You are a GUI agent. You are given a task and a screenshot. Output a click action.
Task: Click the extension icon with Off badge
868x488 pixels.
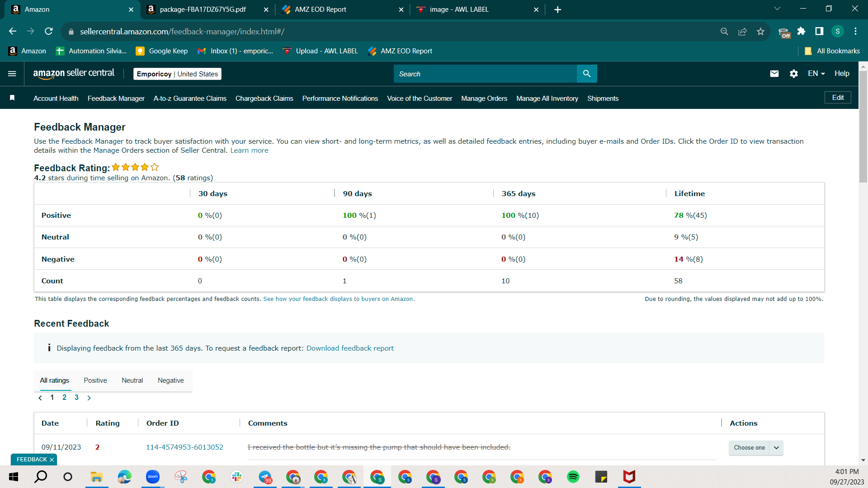(x=784, y=32)
